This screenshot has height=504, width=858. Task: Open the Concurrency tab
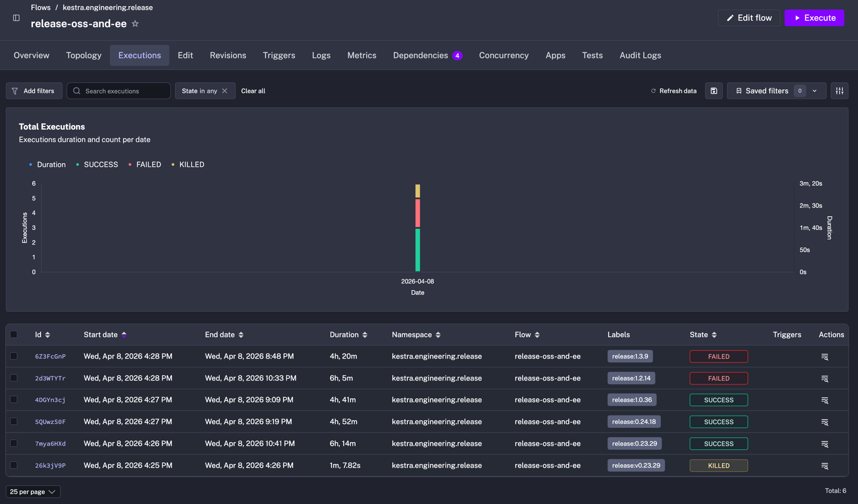click(x=504, y=55)
